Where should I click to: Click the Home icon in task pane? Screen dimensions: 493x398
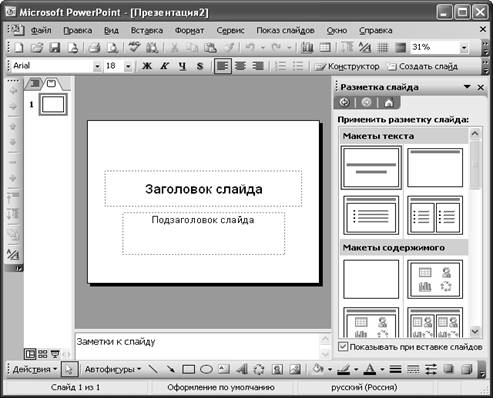388,103
